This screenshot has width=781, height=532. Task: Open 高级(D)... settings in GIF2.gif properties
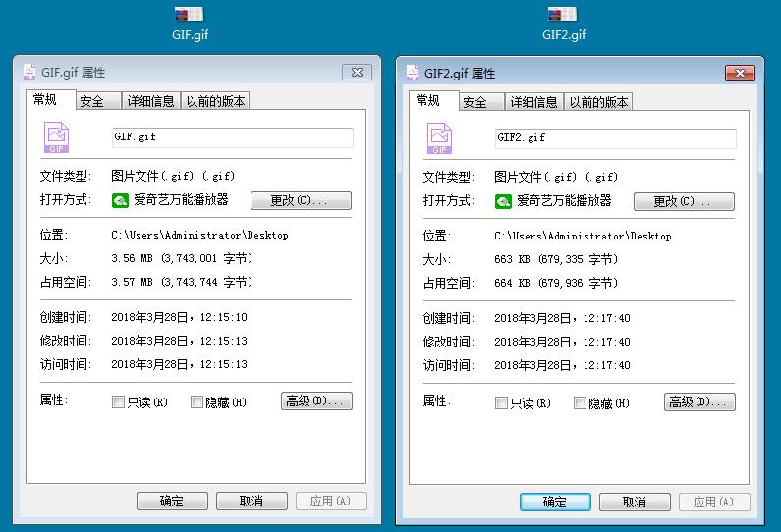[x=699, y=402]
